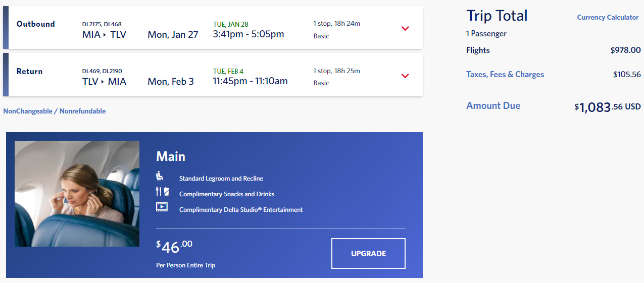Click the TLV to MIA route arrow

[104, 82]
